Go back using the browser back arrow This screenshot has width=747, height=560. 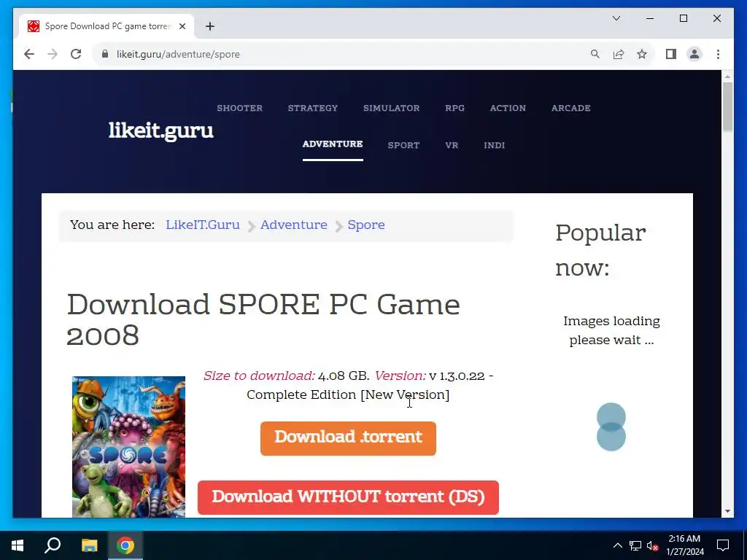pos(29,54)
